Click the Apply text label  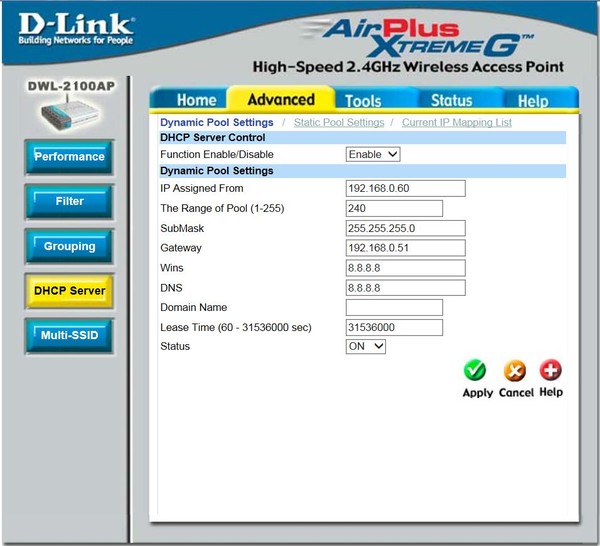click(478, 393)
